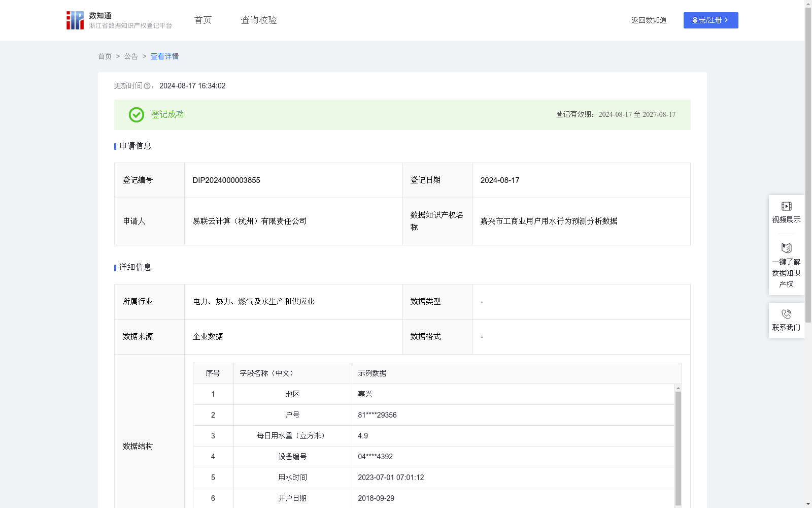Navigate to the 公告 breadcrumb link
This screenshot has width=812, height=508.
point(131,56)
